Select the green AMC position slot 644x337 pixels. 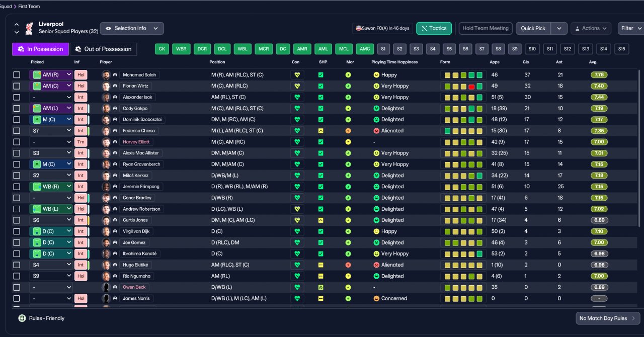[364, 49]
